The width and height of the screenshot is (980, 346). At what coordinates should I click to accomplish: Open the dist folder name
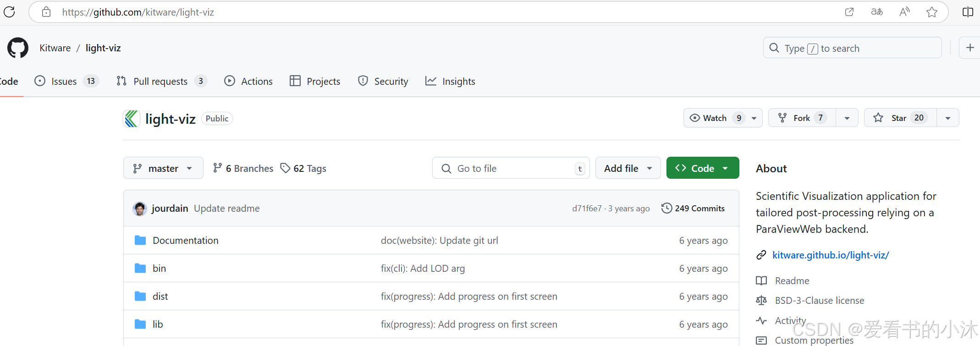pos(160,296)
